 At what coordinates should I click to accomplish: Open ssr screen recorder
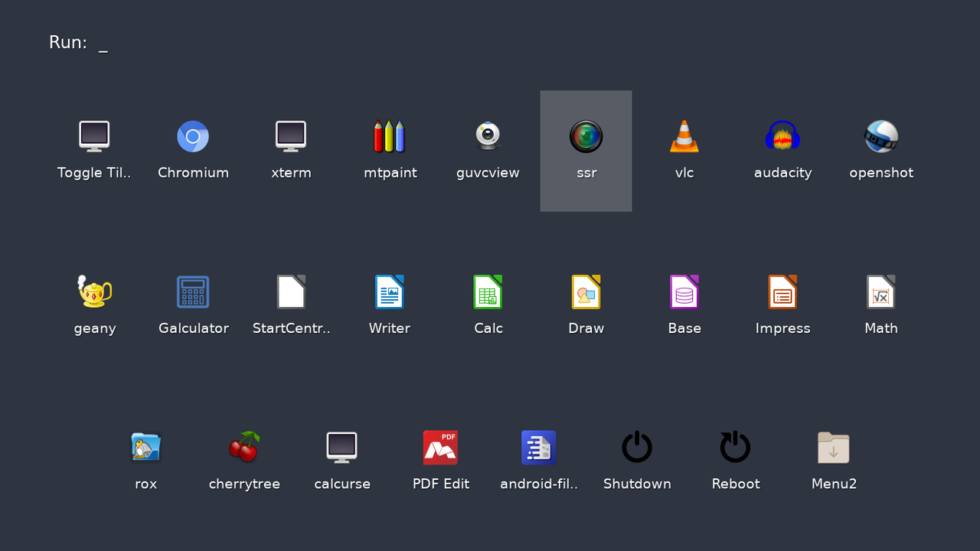pyautogui.click(x=586, y=136)
